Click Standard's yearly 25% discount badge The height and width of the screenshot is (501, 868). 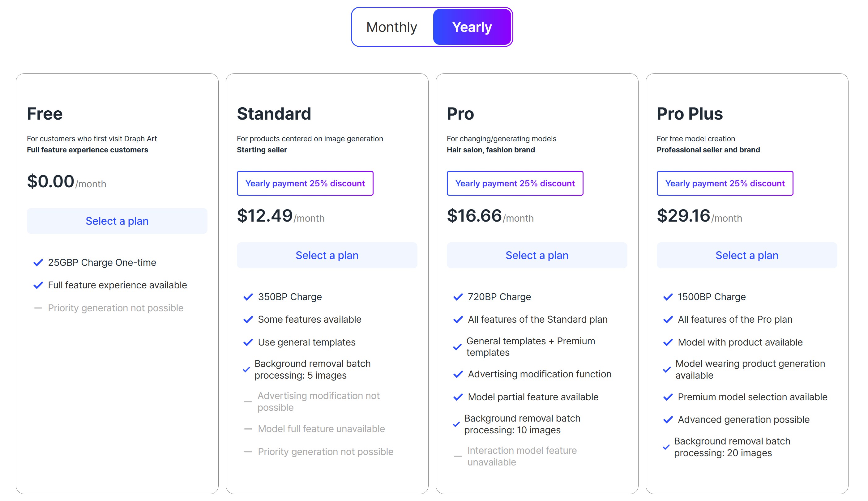click(305, 183)
